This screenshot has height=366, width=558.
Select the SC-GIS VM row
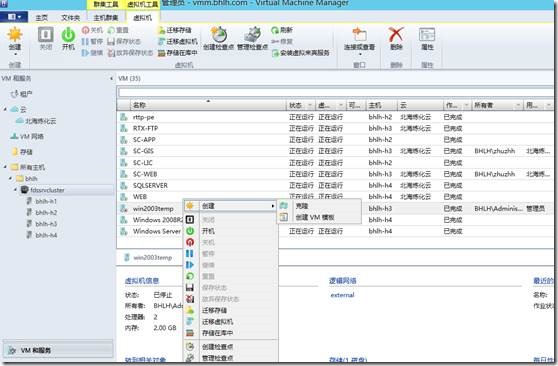click(335, 151)
